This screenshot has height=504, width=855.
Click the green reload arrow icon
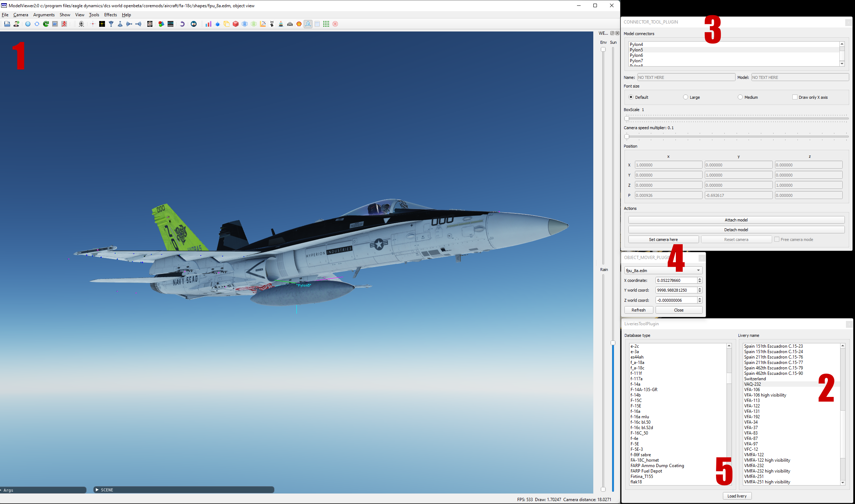coord(46,24)
